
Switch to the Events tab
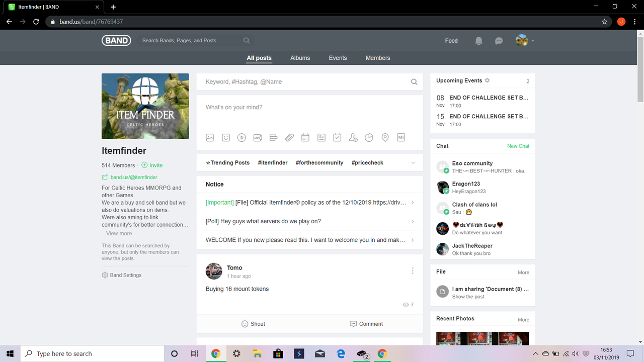(x=338, y=58)
